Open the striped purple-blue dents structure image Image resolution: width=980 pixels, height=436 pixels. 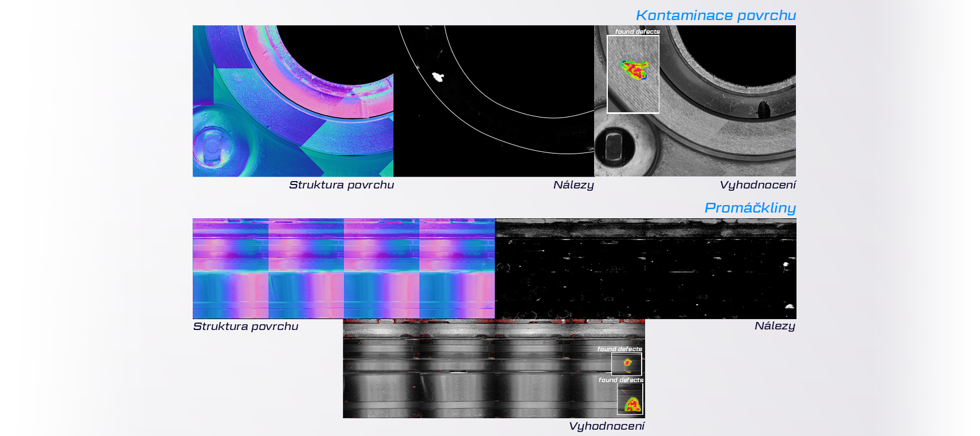pos(343,268)
